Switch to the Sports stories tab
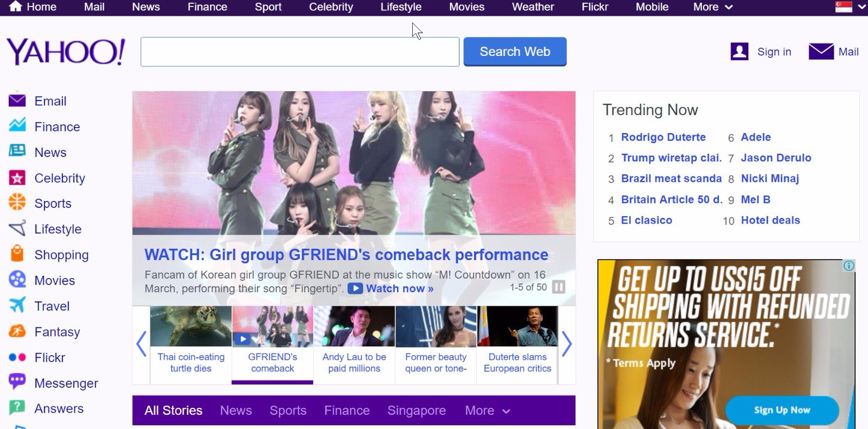This screenshot has height=429, width=868. click(288, 411)
